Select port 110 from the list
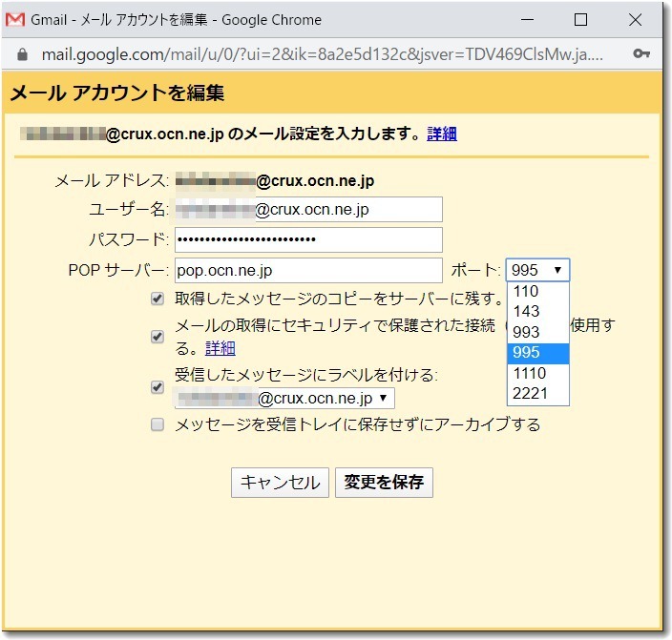Screen dimensions: 672x640 [x=537, y=291]
